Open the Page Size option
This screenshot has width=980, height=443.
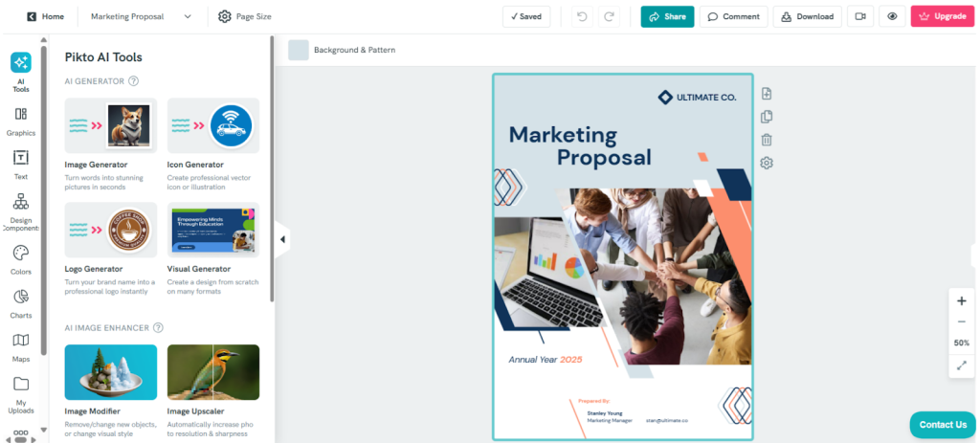[244, 17]
